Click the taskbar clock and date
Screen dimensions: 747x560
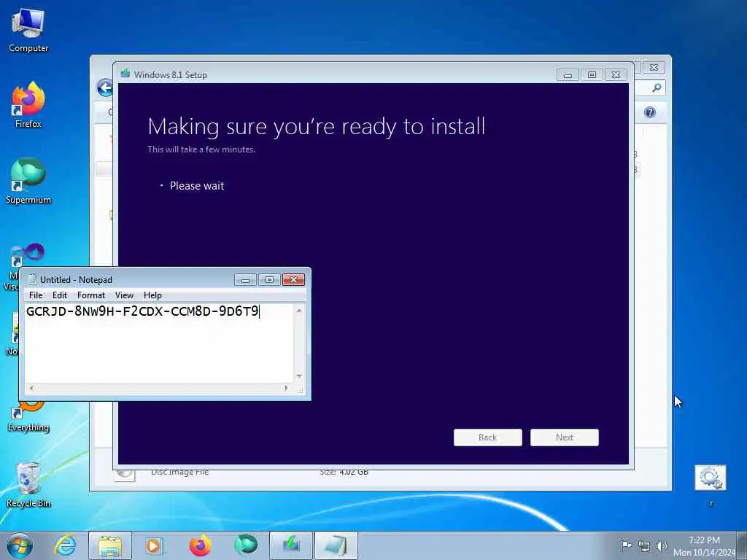[704, 546]
